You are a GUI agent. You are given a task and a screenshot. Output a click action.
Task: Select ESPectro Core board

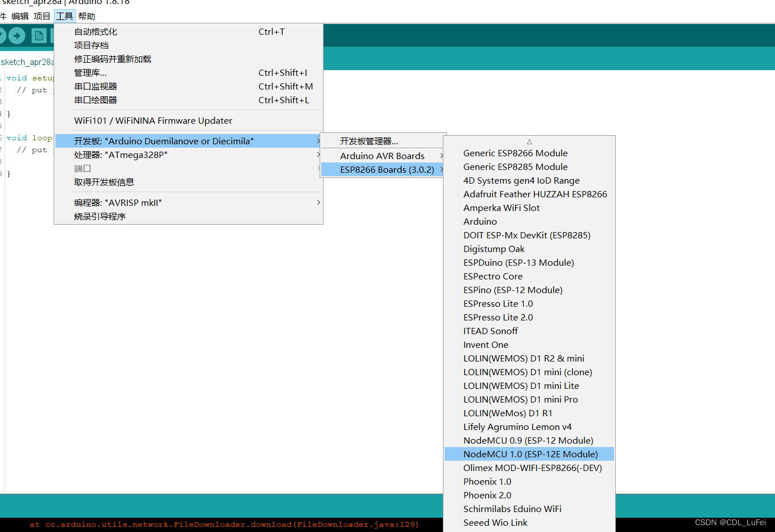(530, 277)
